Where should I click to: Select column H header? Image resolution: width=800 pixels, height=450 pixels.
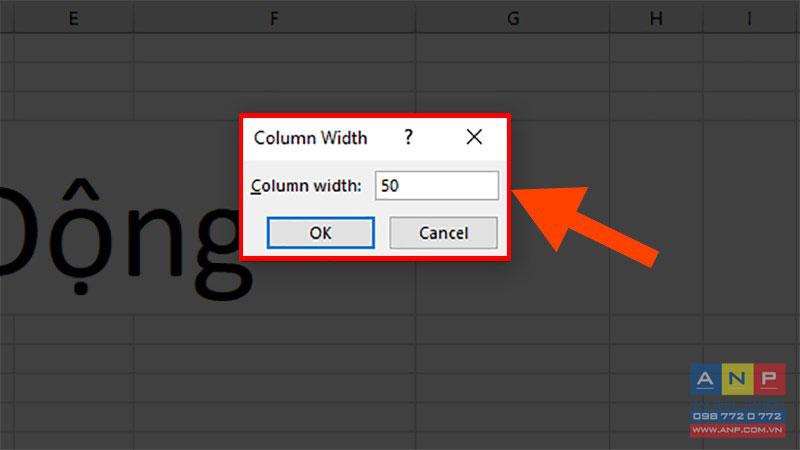656,18
